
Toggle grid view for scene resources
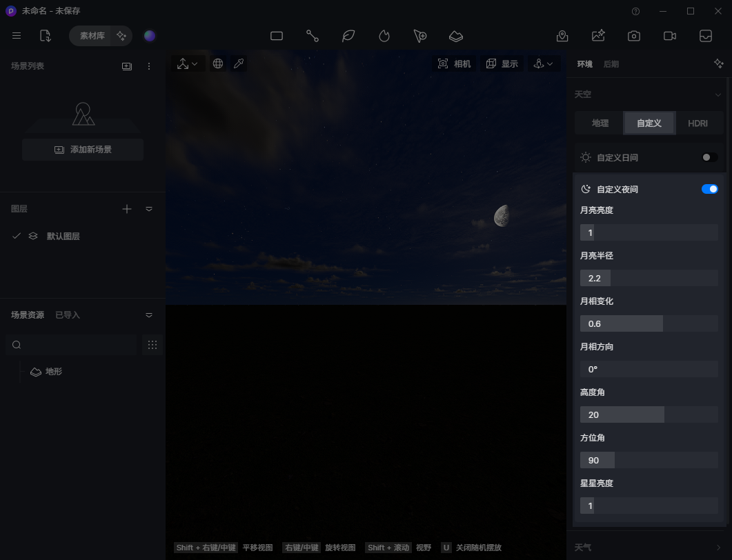[152, 345]
